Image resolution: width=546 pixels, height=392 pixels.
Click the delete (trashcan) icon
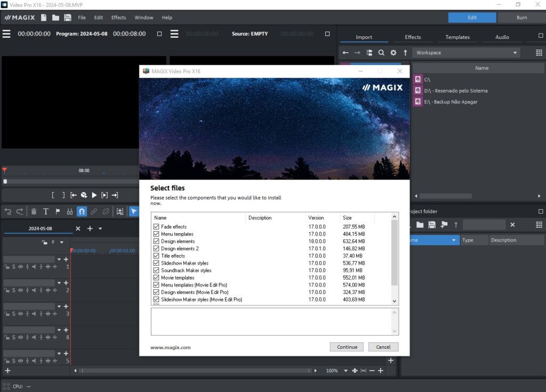tap(33, 211)
